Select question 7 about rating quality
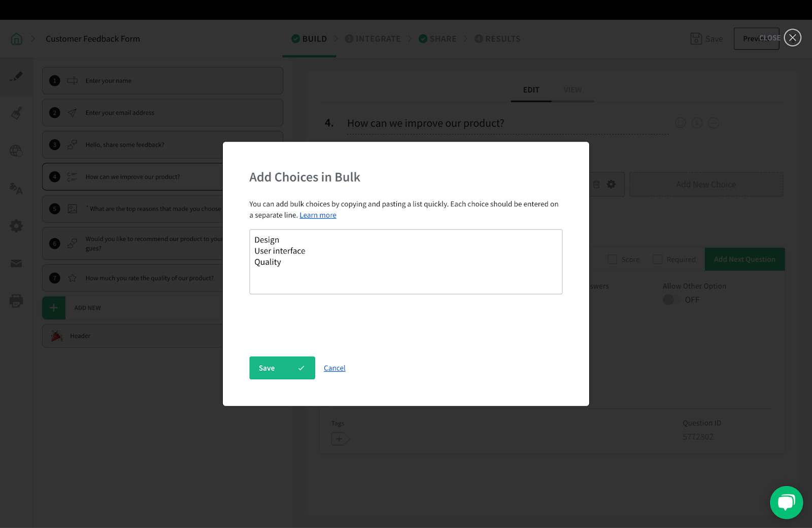Screen dimensions: 812x528 pos(132,278)
